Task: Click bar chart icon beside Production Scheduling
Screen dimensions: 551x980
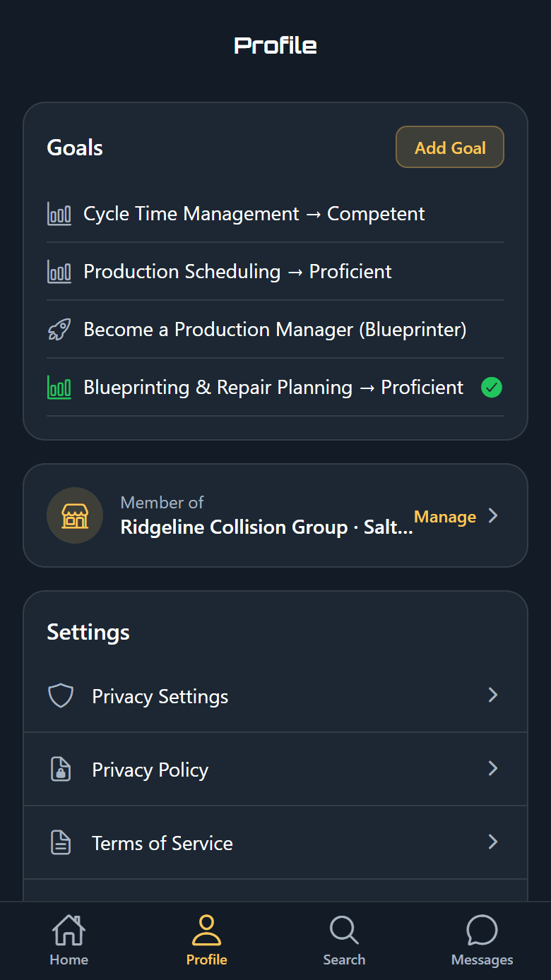Action: click(59, 271)
